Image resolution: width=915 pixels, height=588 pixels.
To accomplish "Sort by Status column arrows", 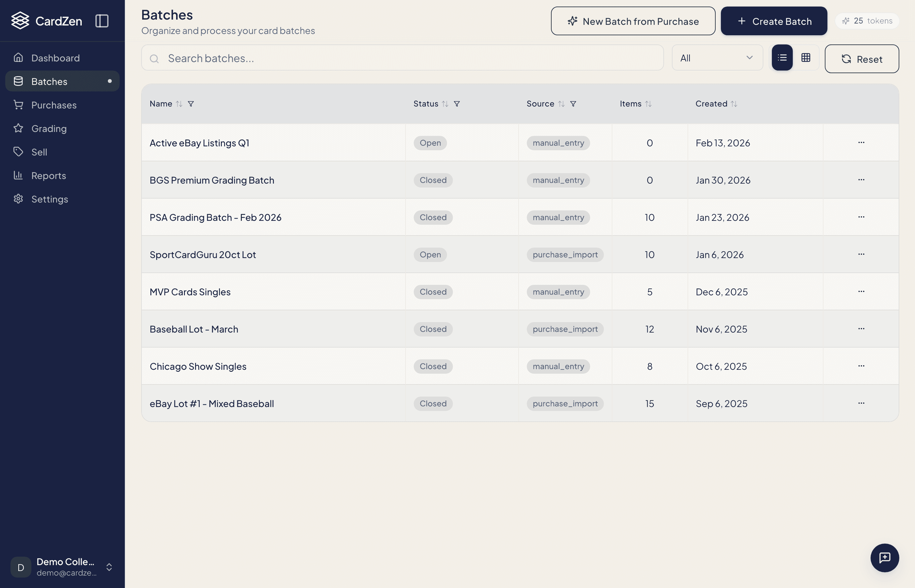I will (445, 104).
